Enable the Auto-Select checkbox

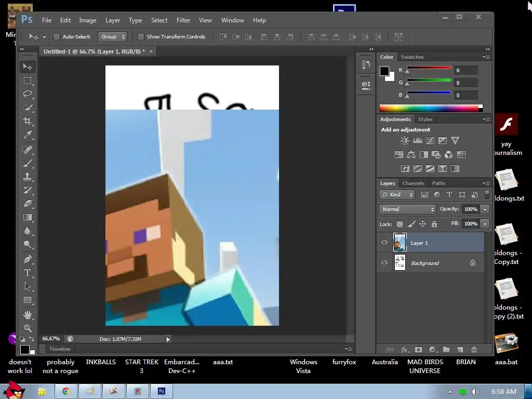(x=57, y=37)
